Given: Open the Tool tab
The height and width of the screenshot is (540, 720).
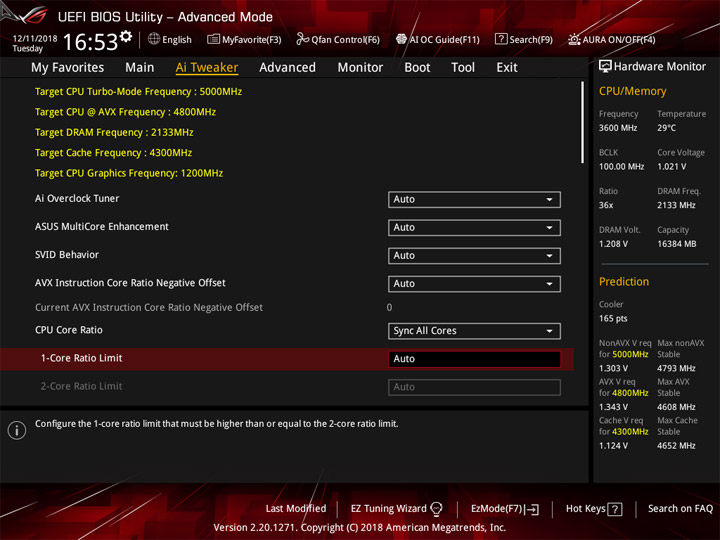Looking at the screenshot, I should 463,68.
